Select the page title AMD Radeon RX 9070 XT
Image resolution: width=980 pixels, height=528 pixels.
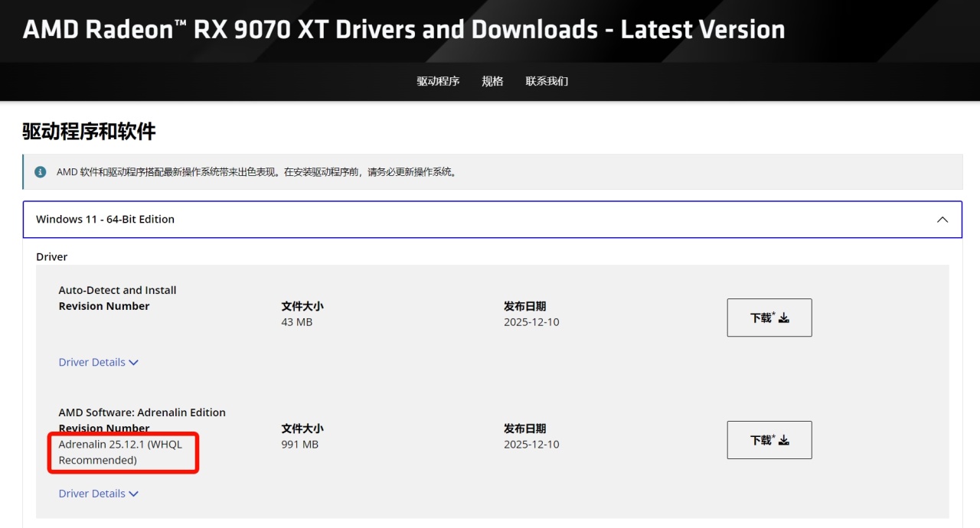tap(403, 29)
